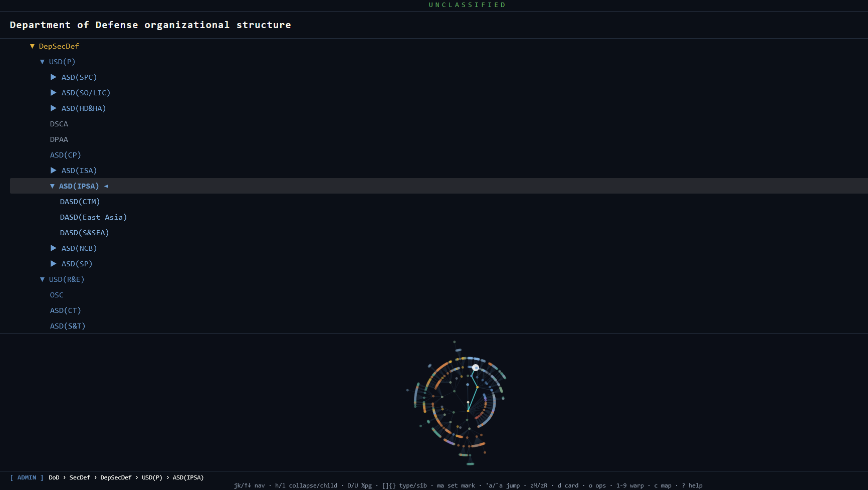Click the DoD breadcrumb
Screen dimensions: 868x490
[x=54, y=477]
